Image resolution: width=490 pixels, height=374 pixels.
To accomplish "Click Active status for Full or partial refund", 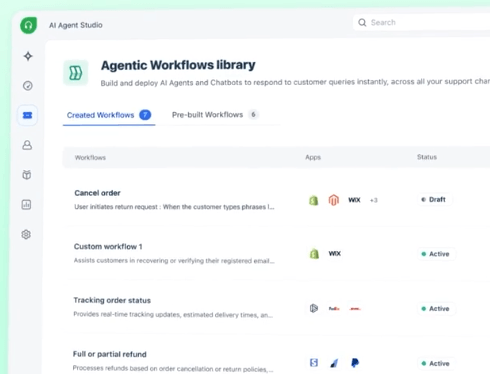I will click(436, 363).
